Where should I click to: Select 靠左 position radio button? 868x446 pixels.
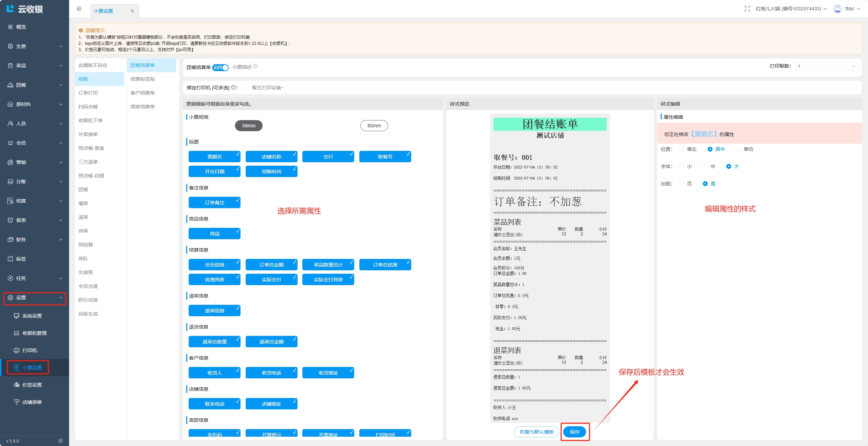682,149
